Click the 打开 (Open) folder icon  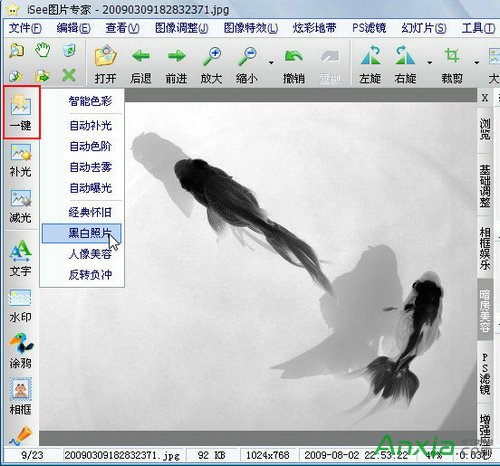[x=105, y=56]
